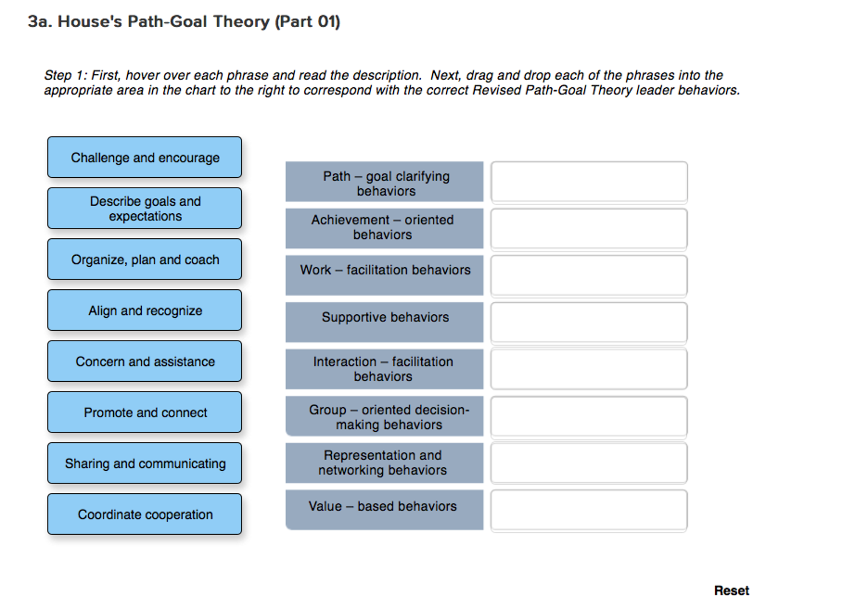Click drop area for Value-based behaviors
This screenshot has height=609, width=868.
589,510
